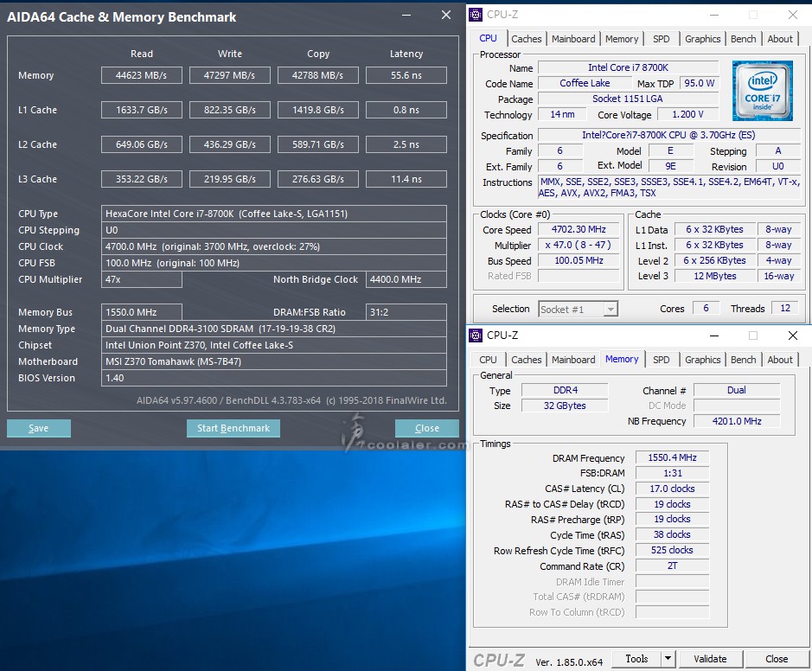Click the active Memory tab in the CPU-Z memory window
This screenshot has width=812, height=671.
[x=622, y=360]
